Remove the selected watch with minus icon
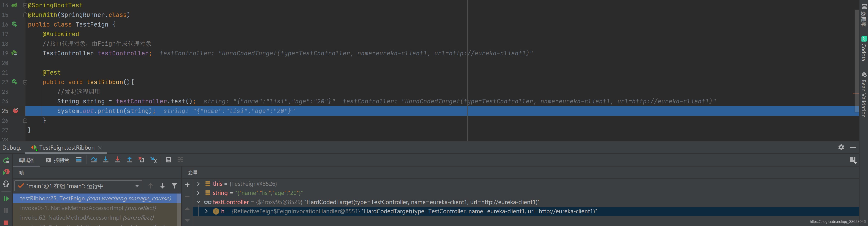The width and height of the screenshot is (868, 226). (x=187, y=197)
